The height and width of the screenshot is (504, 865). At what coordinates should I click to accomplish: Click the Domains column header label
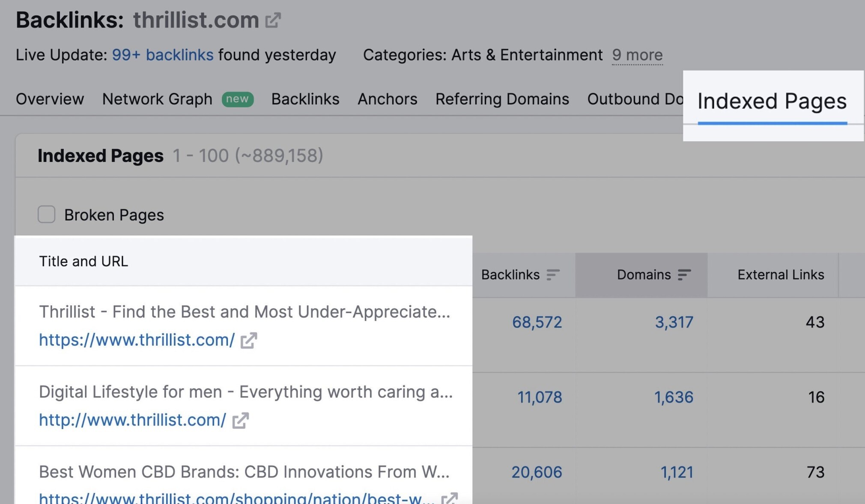(x=644, y=274)
